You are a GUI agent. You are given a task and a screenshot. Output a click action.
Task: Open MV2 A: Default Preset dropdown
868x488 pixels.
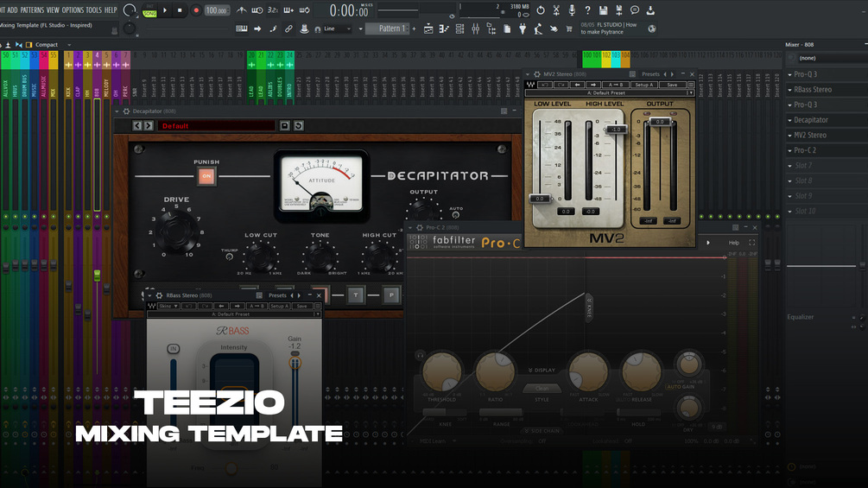(x=609, y=93)
